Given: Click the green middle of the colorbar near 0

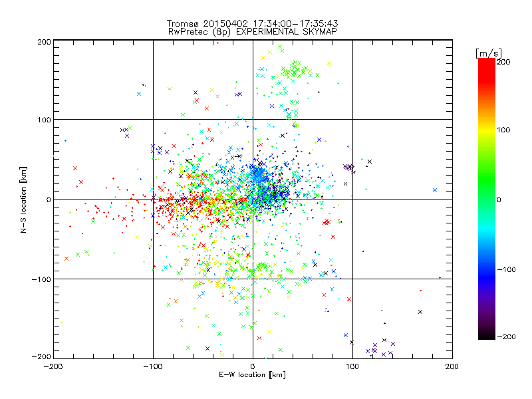Looking at the screenshot, I should pos(487,199).
